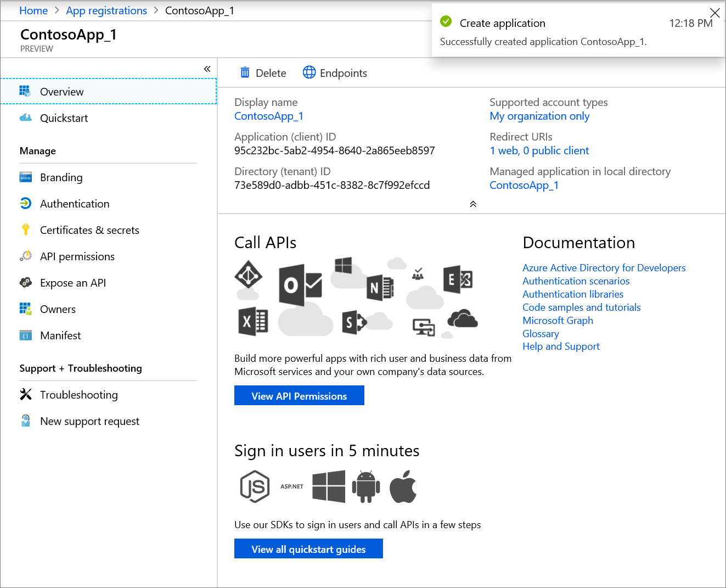The width and height of the screenshot is (726, 588).
Task: Click the API permissions icon
Action: [25, 256]
